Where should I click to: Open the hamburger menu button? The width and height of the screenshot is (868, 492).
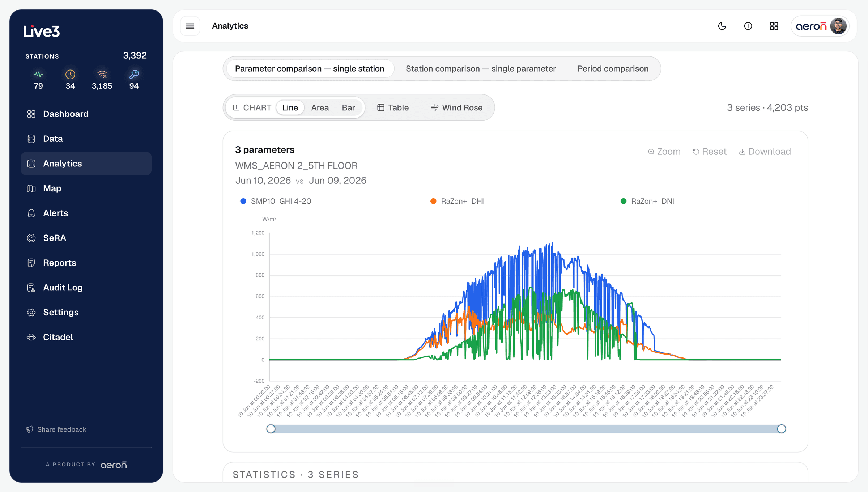click(190, 26)
